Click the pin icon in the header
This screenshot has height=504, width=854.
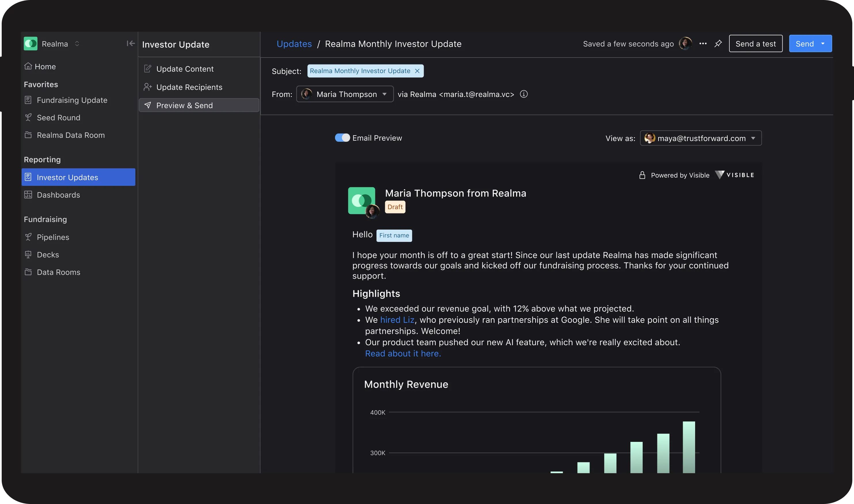point(718,44)
